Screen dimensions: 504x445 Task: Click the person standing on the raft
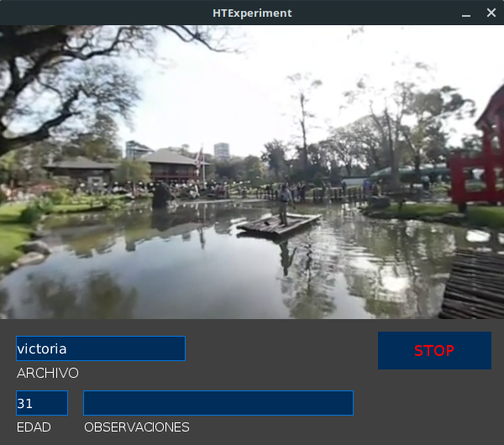click(x=285, y=203)
